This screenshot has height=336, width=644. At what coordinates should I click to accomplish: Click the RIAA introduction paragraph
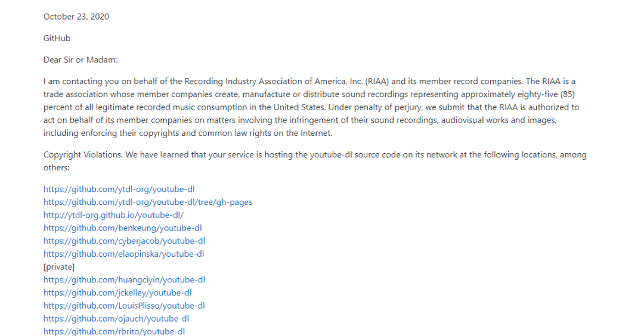click(x=311, y=107)
